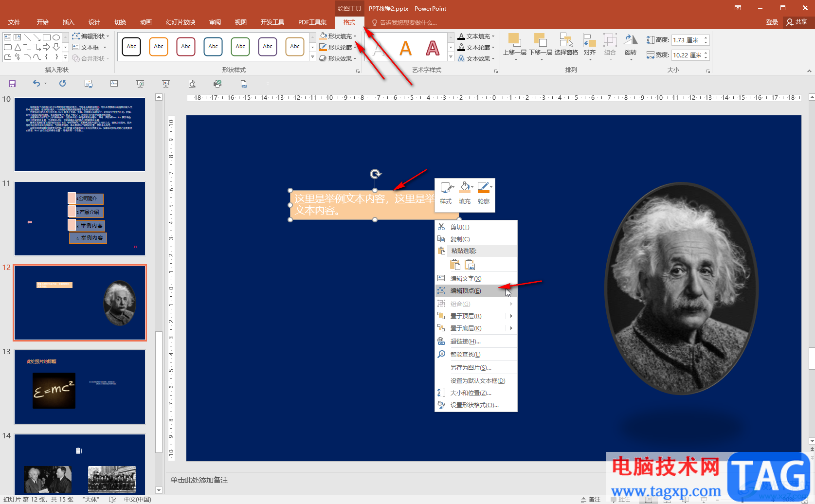The image size is (815, 504).
Task: Open mini toolbar Outline (轮廓) picker
Action: tap(484, 193)
